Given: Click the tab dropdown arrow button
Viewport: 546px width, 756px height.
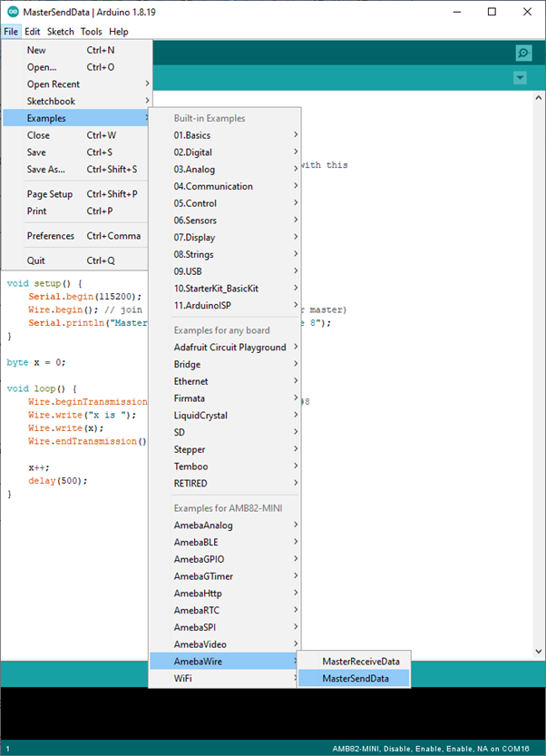Looking at the screenshot, I should pyautogui.click(x=520, y=78).
